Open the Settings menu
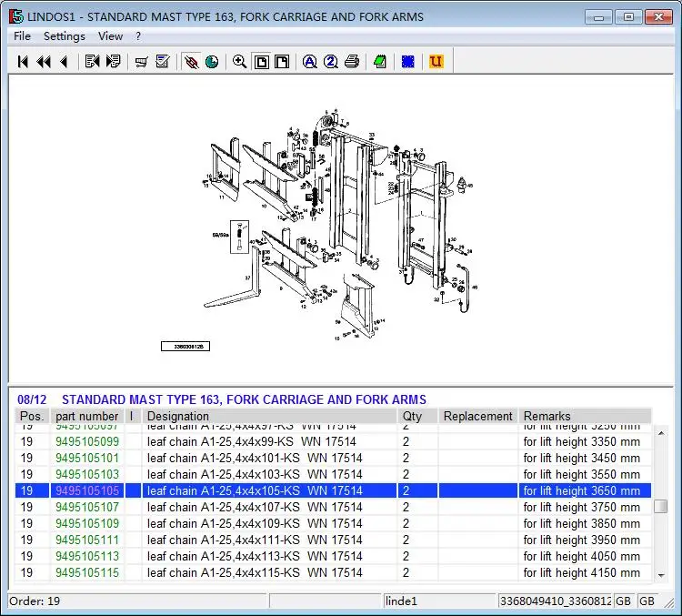Viewport: 682px width, 616px height. pyautogui.click(x=65, y=36)
